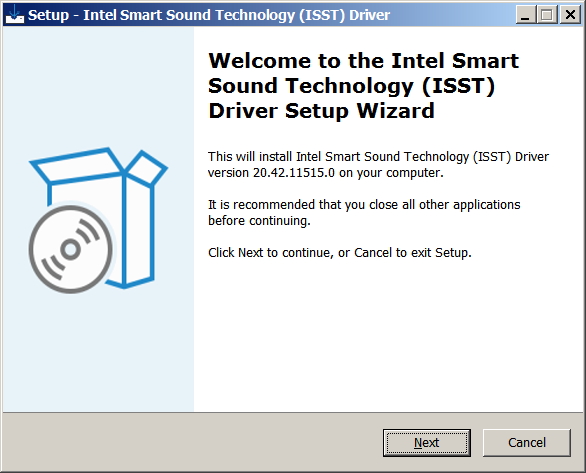The height and width of the screenshot is (473, 586).
Task: Open the installer system menu icon in title bar
Action: [x=15, y=15]
